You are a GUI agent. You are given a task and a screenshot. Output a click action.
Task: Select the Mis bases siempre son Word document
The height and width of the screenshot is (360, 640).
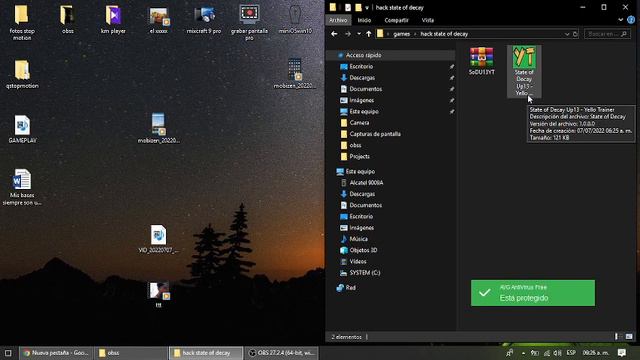click(x=22, y=187)
